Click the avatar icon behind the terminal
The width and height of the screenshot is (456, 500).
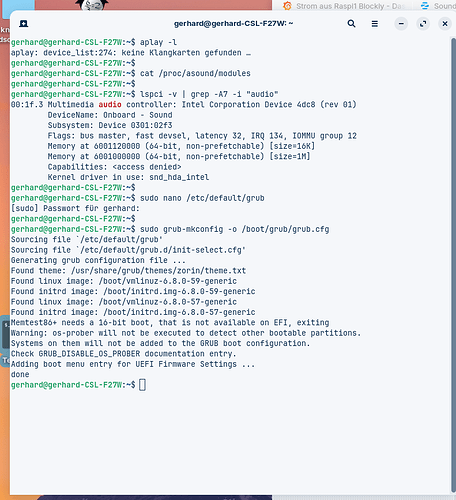[x=92, y=5]
